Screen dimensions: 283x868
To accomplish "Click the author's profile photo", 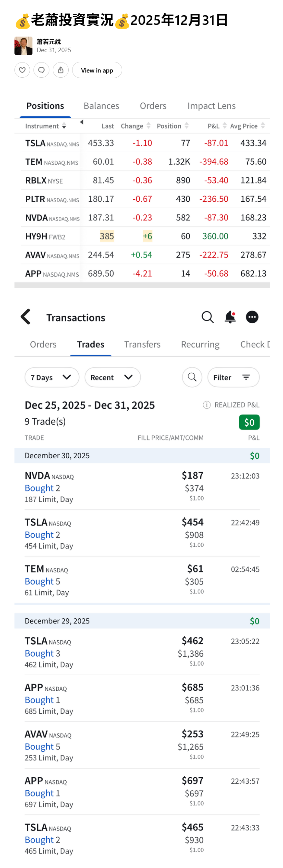I will click(x=24, y=46).
